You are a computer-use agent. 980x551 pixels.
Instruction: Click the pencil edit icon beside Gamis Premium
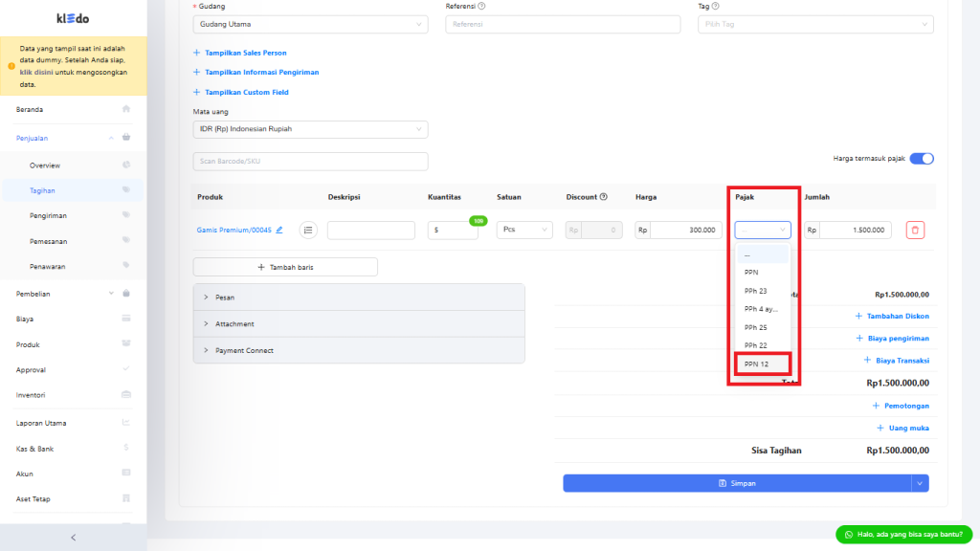(x=279, y=230)
